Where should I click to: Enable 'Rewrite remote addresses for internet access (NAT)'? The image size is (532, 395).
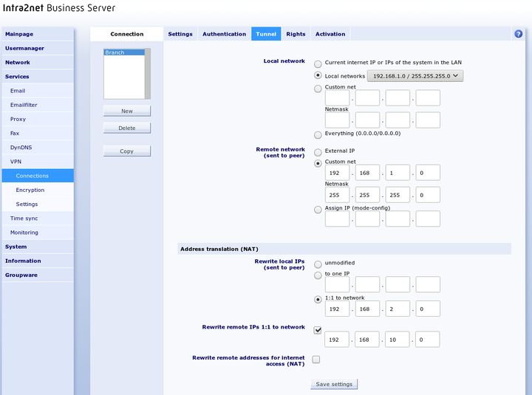tap(316, 360)
